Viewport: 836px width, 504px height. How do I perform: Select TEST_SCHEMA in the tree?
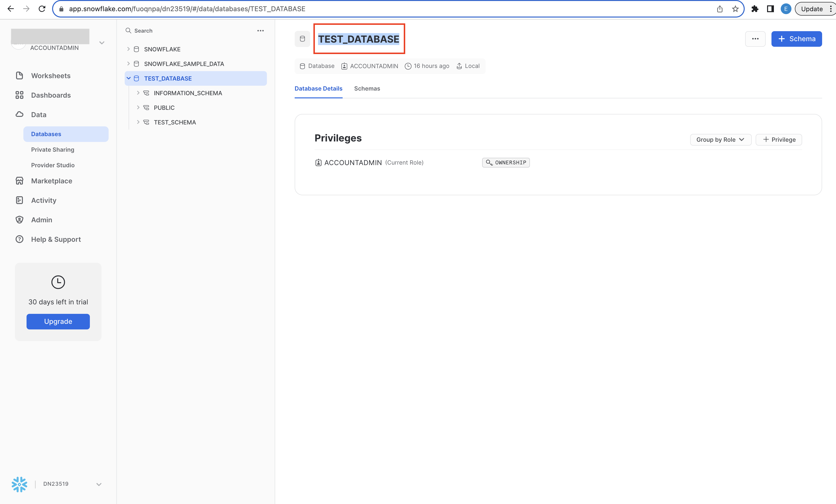coord(175,122)
